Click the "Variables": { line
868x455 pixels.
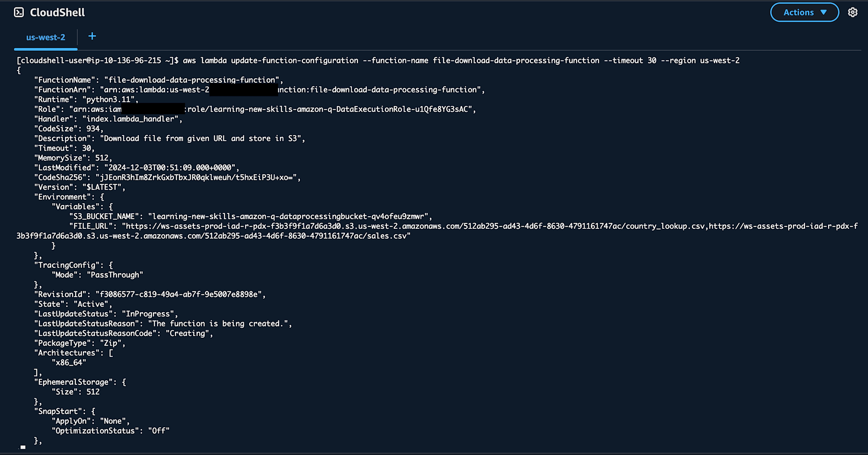(82, 207)
